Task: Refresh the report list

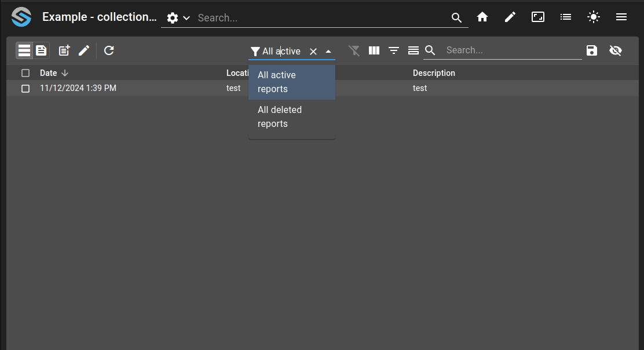Action: pyautogui.click(x=109, y=50)
